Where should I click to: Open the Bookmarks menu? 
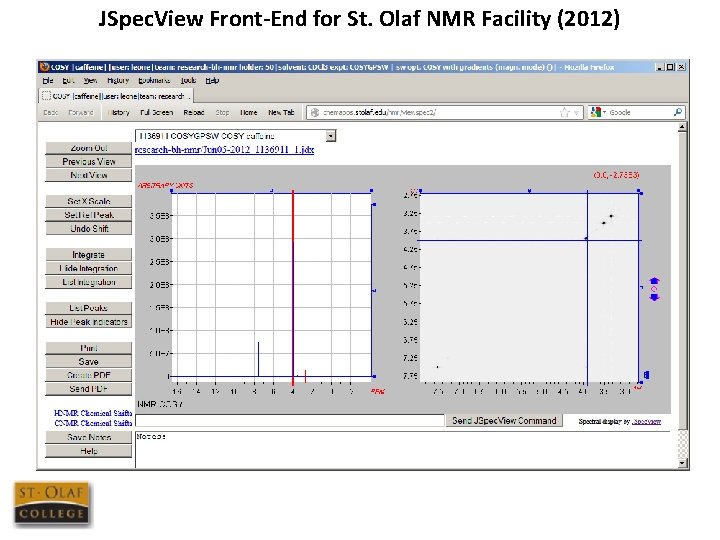154,80
